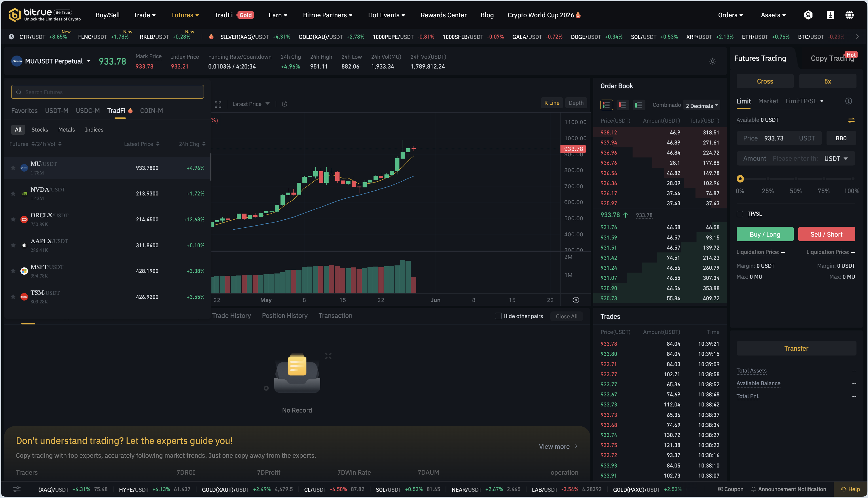Open LimitTP/SL order type dropdown
Image resolution: width=868 pixels, height=498 pixels.
804,101
